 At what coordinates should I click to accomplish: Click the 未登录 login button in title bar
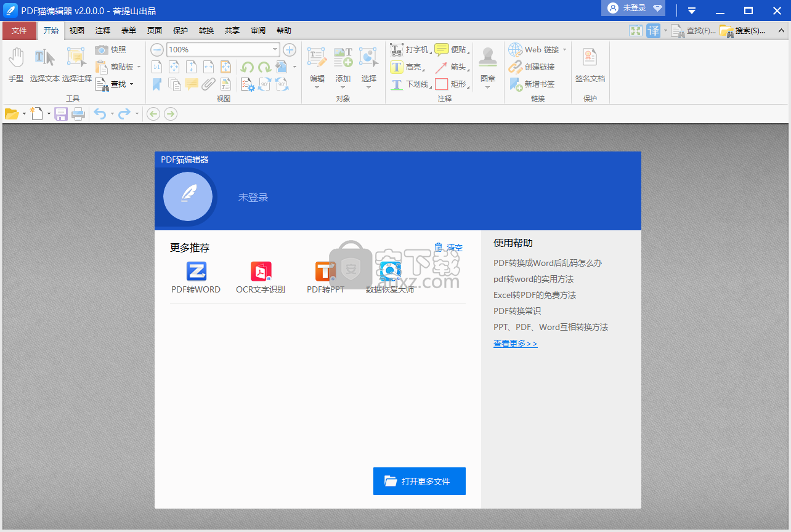[633, 8]
